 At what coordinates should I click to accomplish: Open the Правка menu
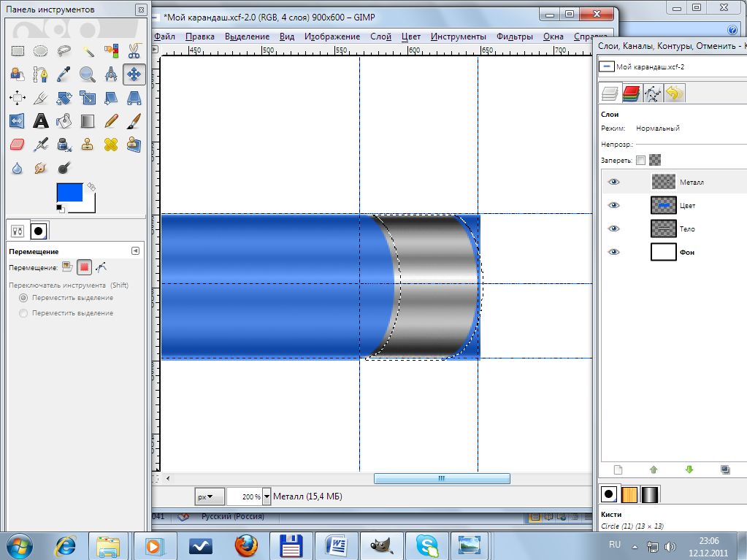click(199, 37)
